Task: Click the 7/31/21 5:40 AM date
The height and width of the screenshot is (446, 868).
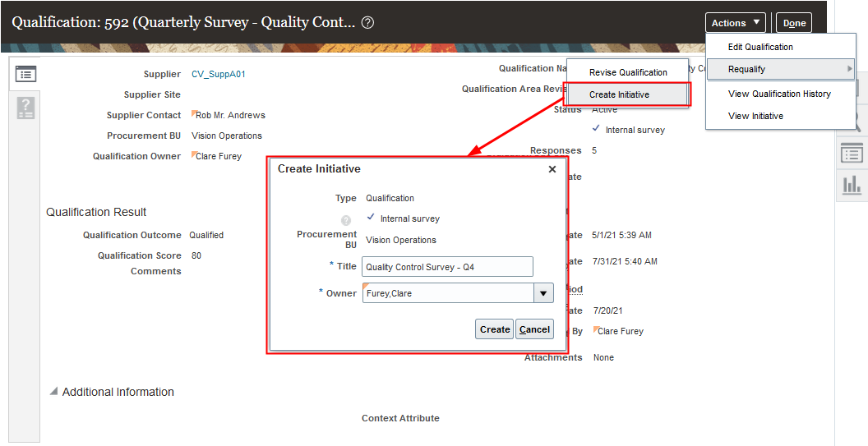Action: point(625,261)
